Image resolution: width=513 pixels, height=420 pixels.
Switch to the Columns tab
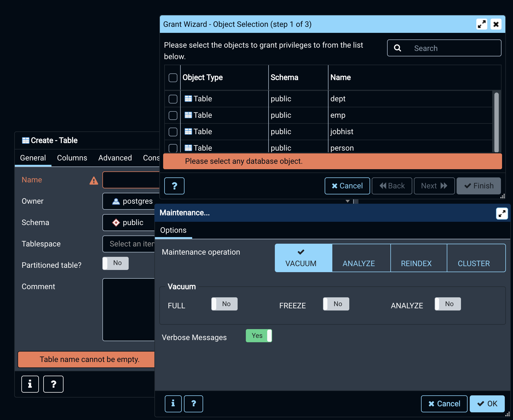coord(72,158)
